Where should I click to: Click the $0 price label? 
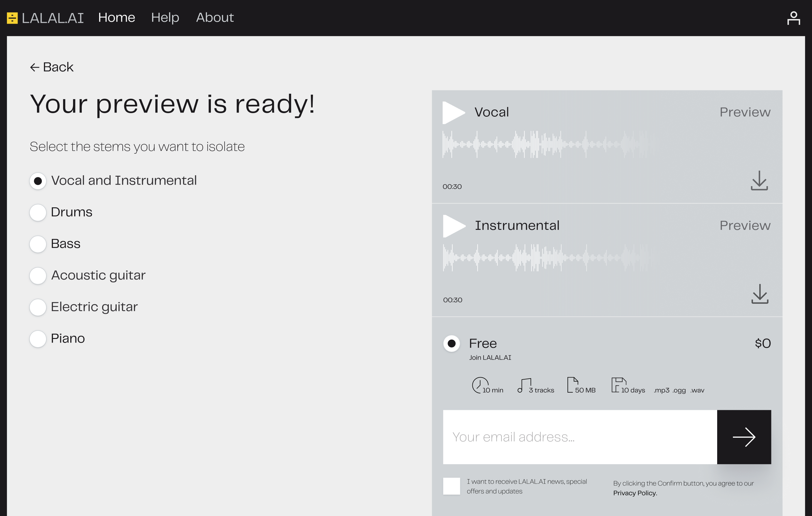click(763, 343)
